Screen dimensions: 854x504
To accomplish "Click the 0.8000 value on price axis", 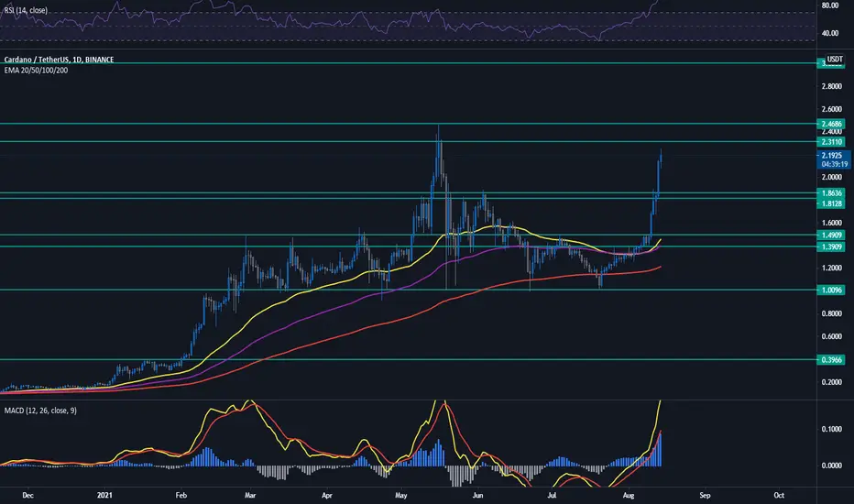I will tap(832, 313).
